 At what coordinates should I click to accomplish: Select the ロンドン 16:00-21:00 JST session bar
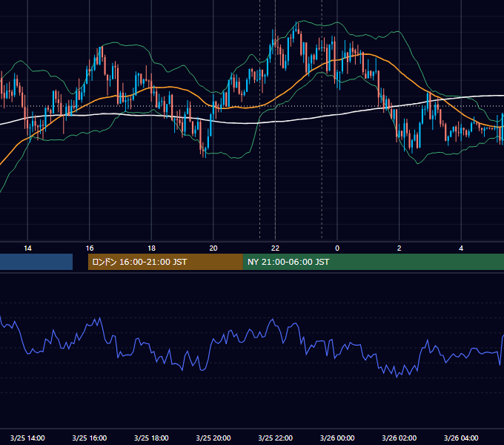point(165,262)
